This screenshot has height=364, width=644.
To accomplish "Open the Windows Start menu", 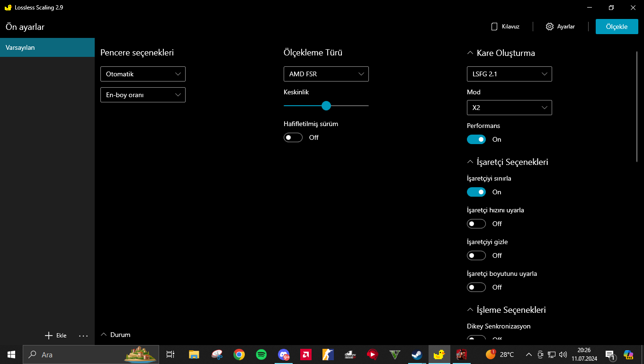I will click(x=11, y=355).
